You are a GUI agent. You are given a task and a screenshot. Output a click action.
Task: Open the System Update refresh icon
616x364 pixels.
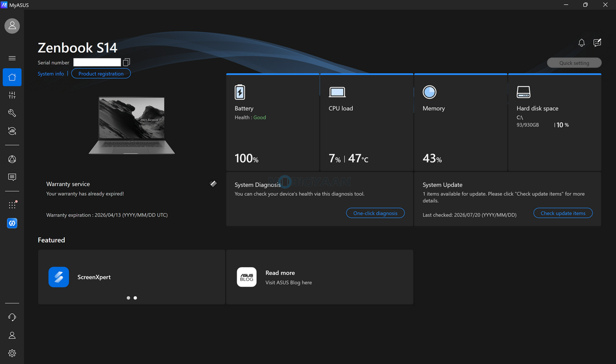(12, 131)
